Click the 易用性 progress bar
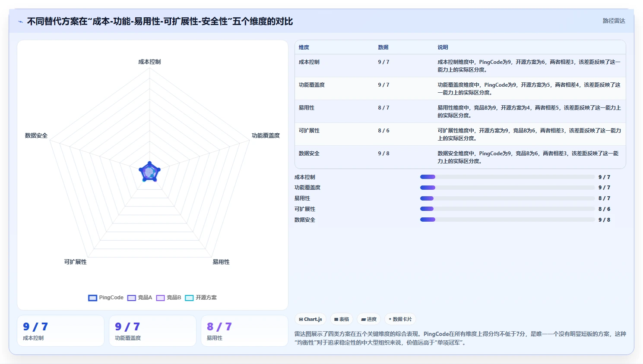This screenshot has width=643, height=364. point(507,198)
